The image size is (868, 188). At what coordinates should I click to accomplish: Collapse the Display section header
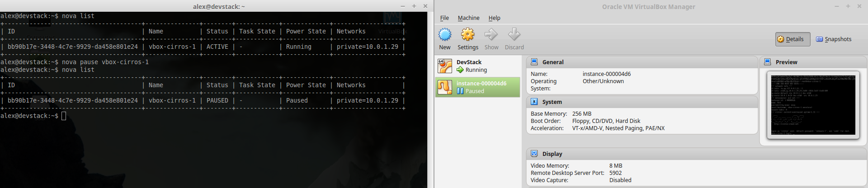(x=552, y=154)
